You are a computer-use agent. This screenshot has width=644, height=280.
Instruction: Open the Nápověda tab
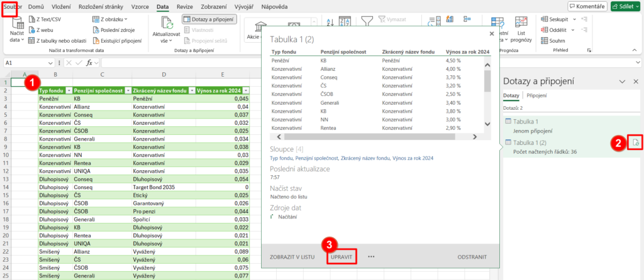coord(274,7)
